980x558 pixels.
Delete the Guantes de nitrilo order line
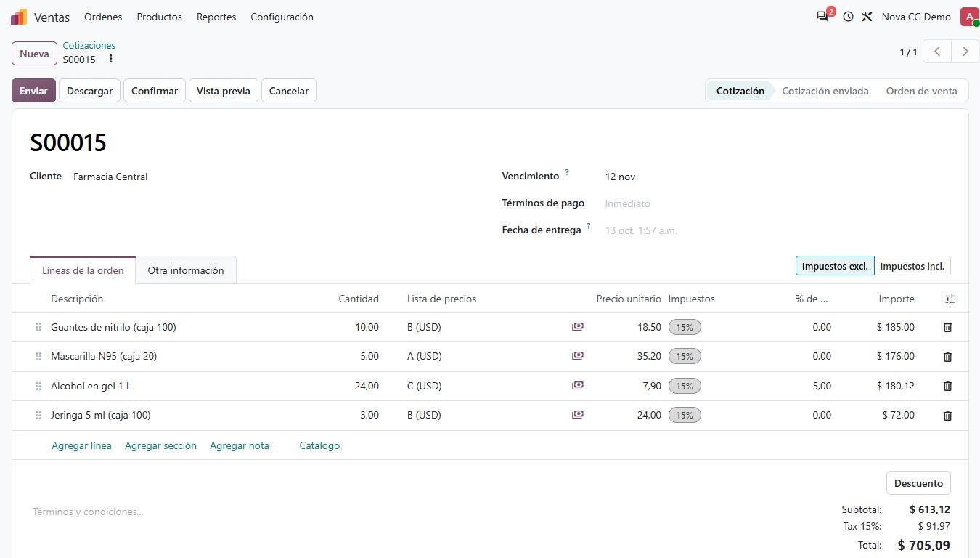947,328
